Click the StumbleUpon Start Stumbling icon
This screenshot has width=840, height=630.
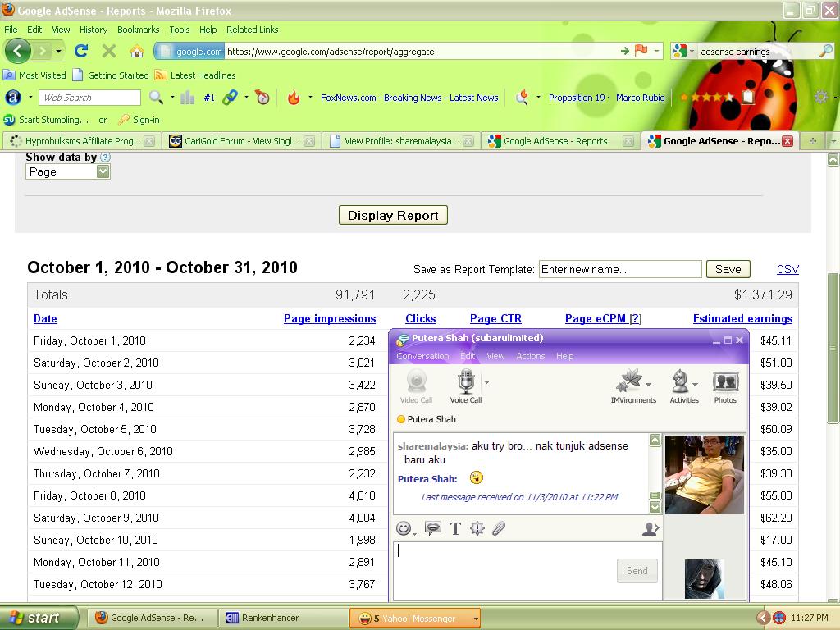(x=9, y=120)
